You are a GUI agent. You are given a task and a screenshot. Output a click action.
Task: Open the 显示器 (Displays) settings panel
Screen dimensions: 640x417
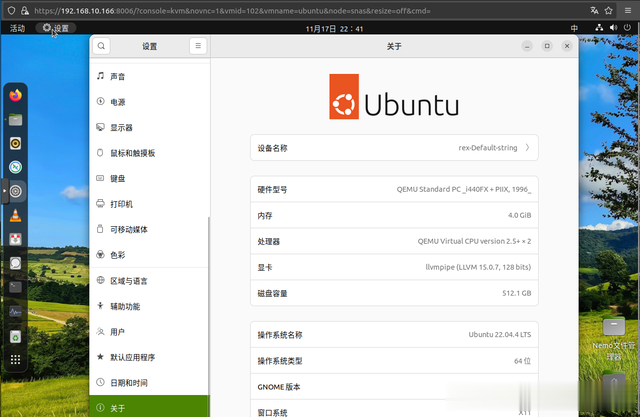(149, 127)
